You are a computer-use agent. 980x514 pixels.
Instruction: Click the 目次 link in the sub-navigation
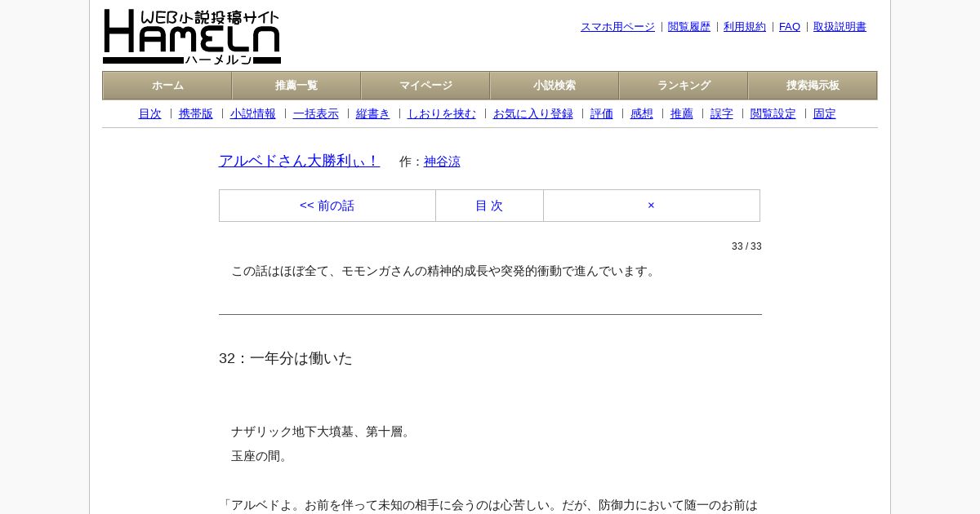coord(150,113)
